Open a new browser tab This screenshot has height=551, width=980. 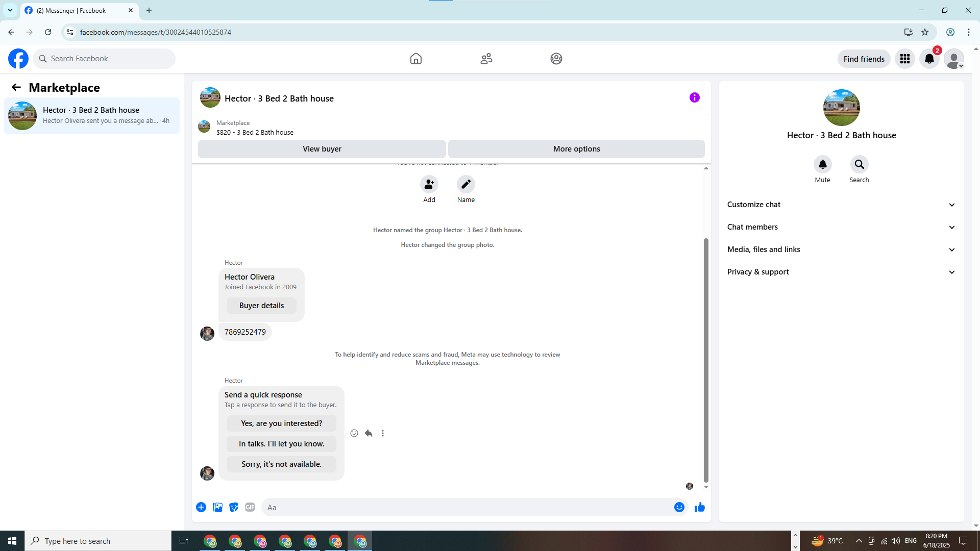click(149, 10)
